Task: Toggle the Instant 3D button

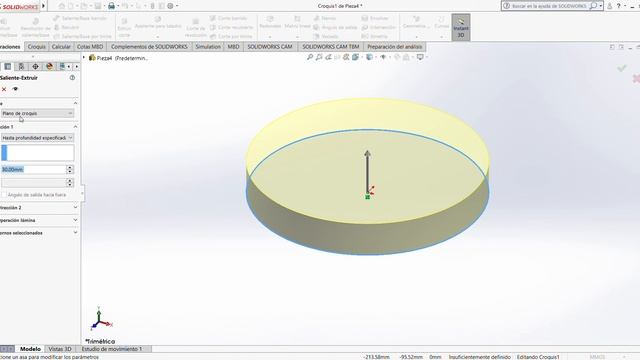Action: 461,27
